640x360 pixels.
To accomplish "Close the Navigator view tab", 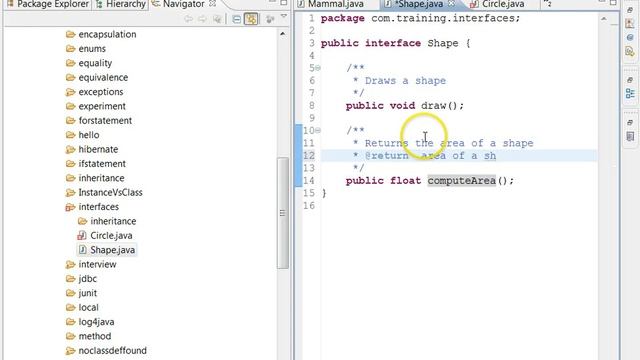I will pos(212,4).
